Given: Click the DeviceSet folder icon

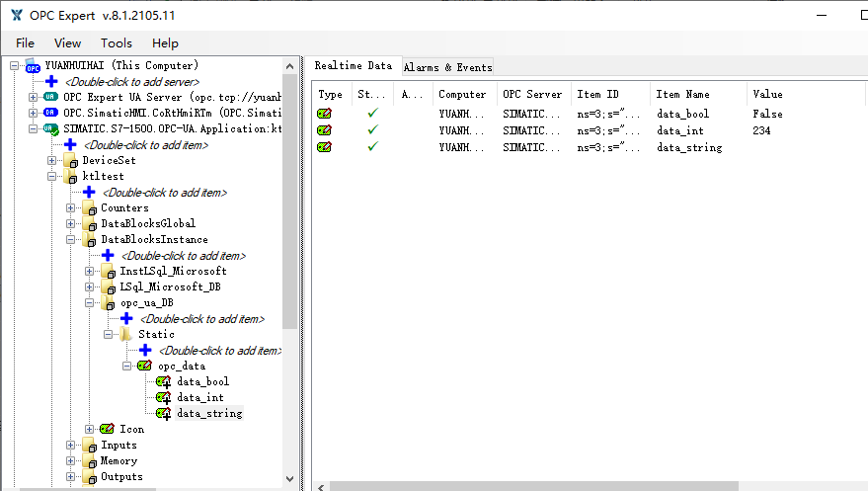Looking at the screenshot, I should (x=70, y=161).
